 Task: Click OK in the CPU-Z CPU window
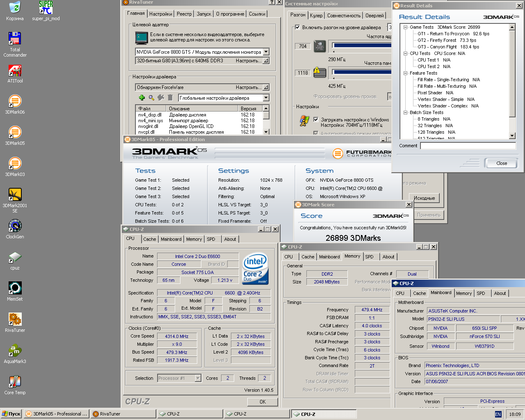pos(262,402)
